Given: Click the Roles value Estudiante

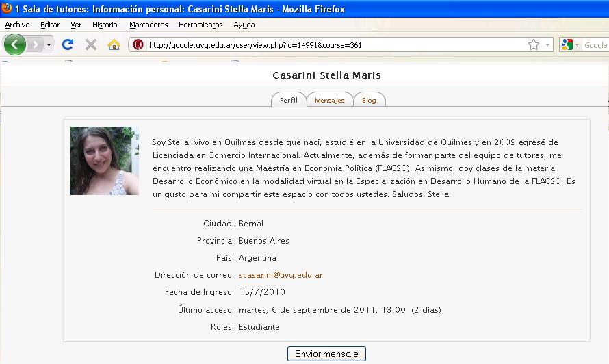Looking at the screenshot, I should click(259, 327).
